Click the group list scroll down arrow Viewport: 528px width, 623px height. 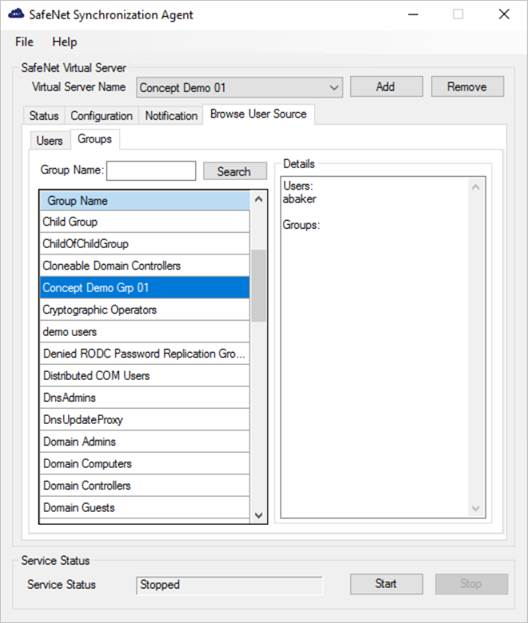(x=259, y=515)
